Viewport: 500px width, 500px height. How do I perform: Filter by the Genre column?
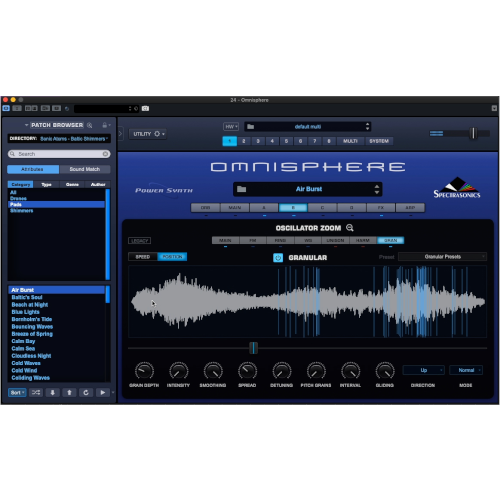coord(72,184)
